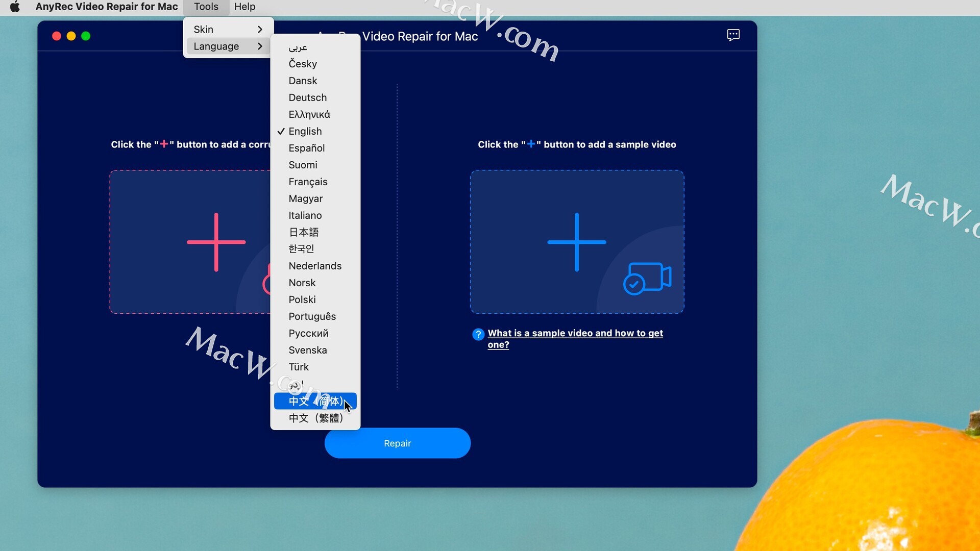Image resolution: width=980 pixels, height=551 pixels.
Task: Click the Skin submenu chevron arrow
Action: click(260, 30)
